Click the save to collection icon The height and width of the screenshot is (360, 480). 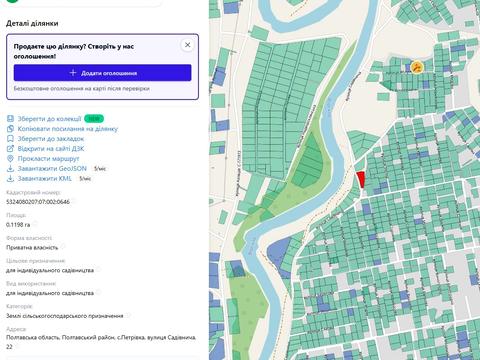[x=10, y=119]
